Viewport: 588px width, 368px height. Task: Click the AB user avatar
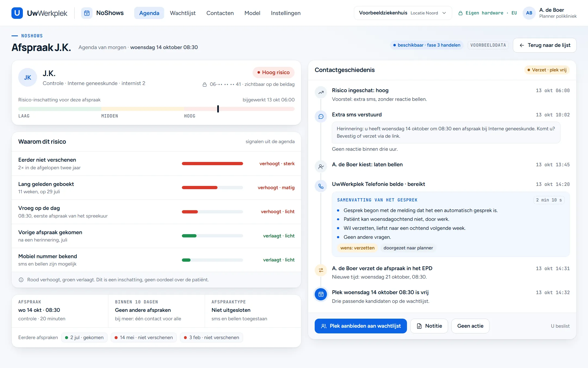click(529, 13)
